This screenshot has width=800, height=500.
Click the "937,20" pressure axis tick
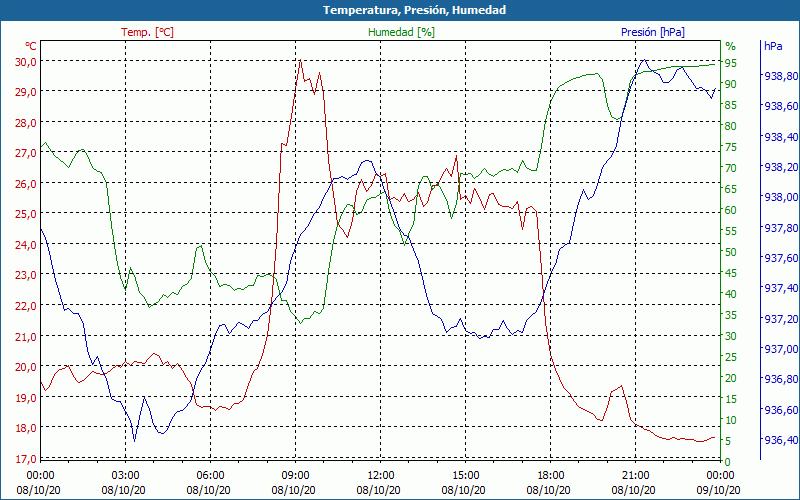[x=781, y=318]
